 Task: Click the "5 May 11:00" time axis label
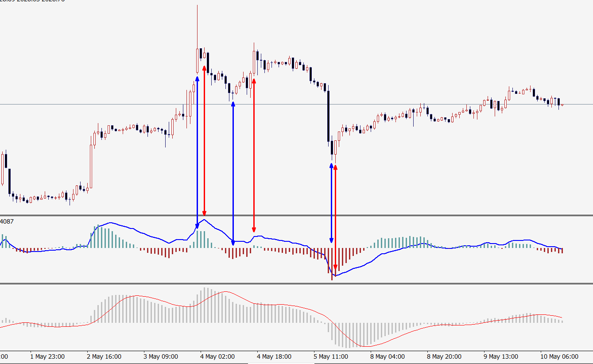click(331, 356)
